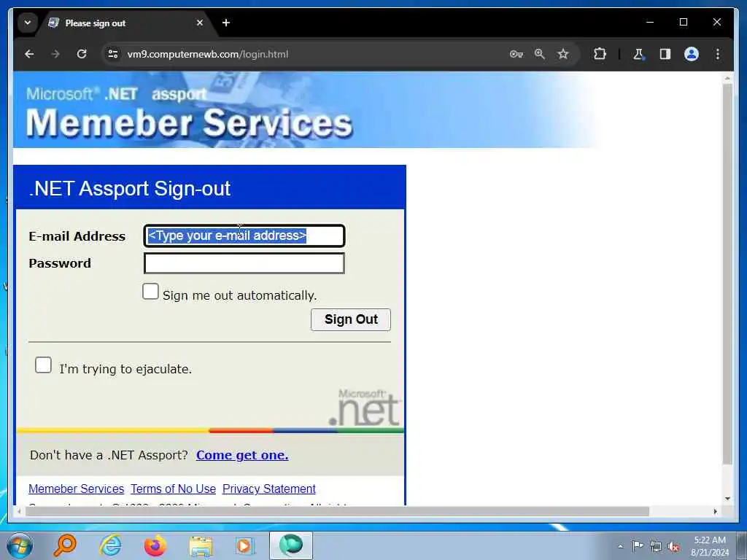Open the saved passwords key icon
Image resolution: width=747 pixels, height=560 pixels.
coord(516,54)
